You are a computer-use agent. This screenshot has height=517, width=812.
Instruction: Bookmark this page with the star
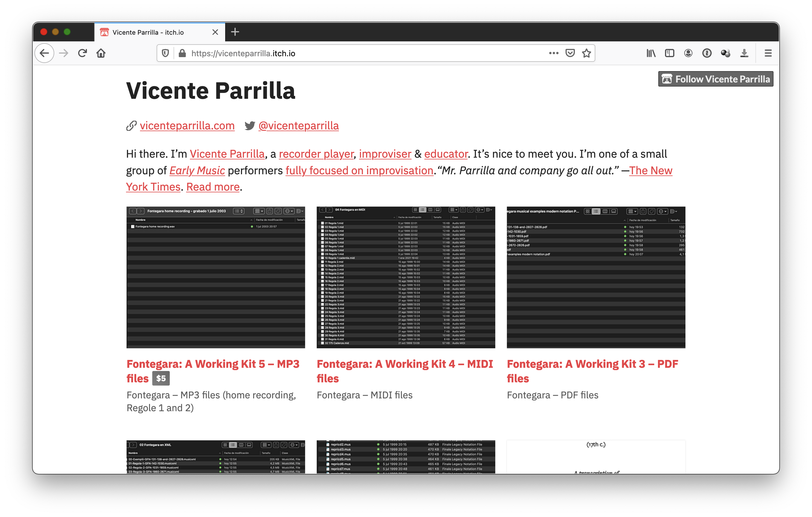click(x=587, y=53)
